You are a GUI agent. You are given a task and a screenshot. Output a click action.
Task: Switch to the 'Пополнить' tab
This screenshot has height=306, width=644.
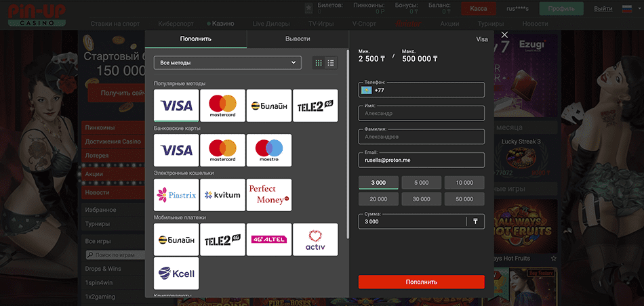point(195,39)
